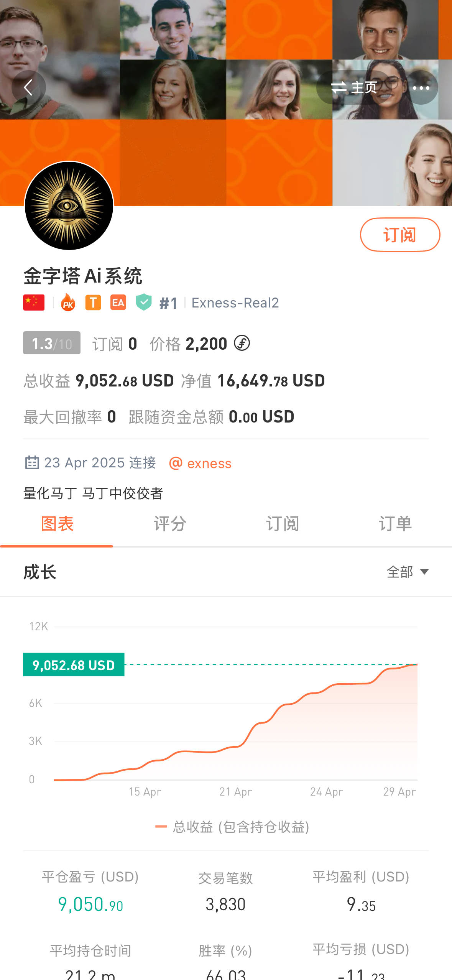This screenshot has height=980, width=452.
Task: Tap the EA badge icon
Action: 118,303
